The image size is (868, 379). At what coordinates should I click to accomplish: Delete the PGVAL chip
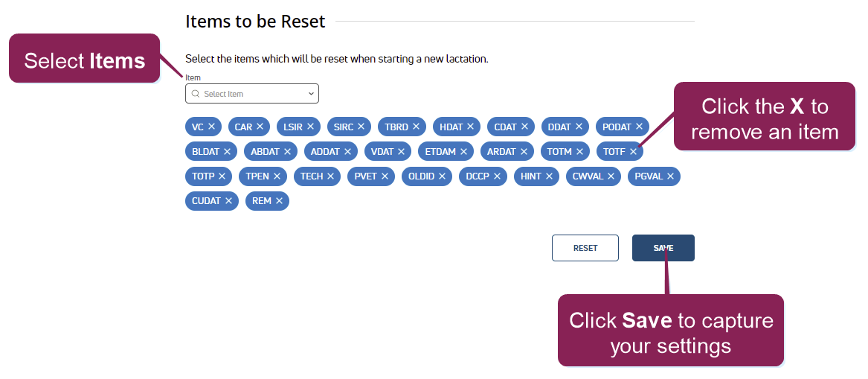coord(670,176)
